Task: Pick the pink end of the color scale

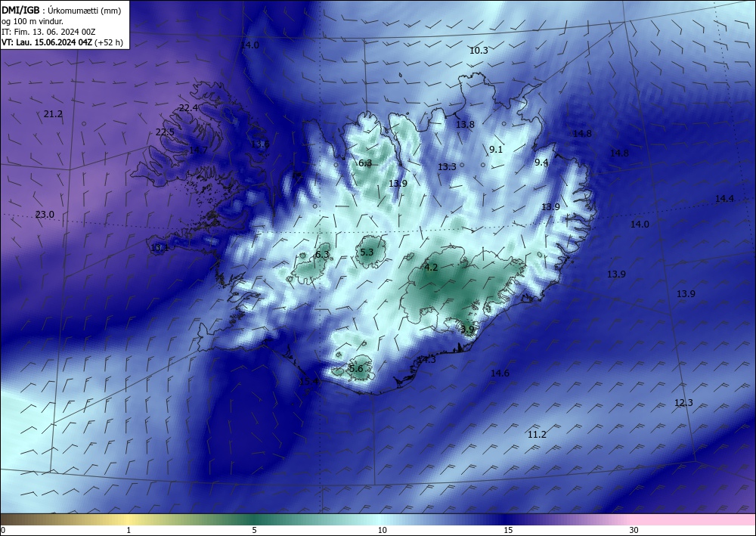Action: click(694, 519)
